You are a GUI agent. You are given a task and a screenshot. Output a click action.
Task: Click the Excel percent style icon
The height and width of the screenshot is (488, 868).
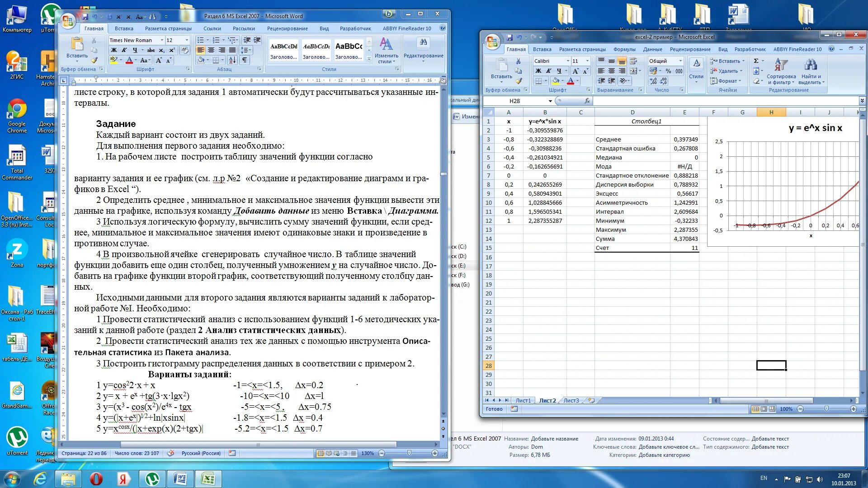click(x=668, y=71)
